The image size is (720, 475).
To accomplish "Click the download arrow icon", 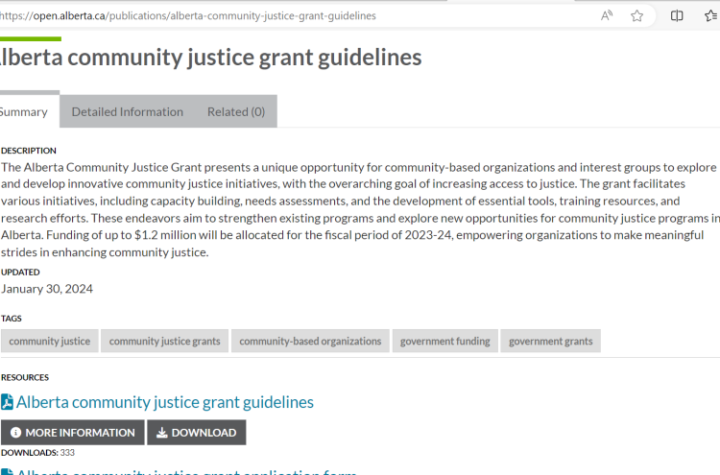I will coord(162,433).
